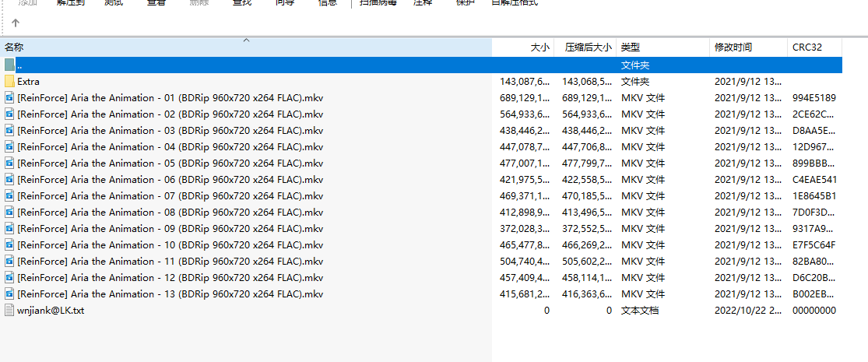Click the 类型 column header
The height and width of the screenshot is (362, 868).
click(x=631, y=47)
